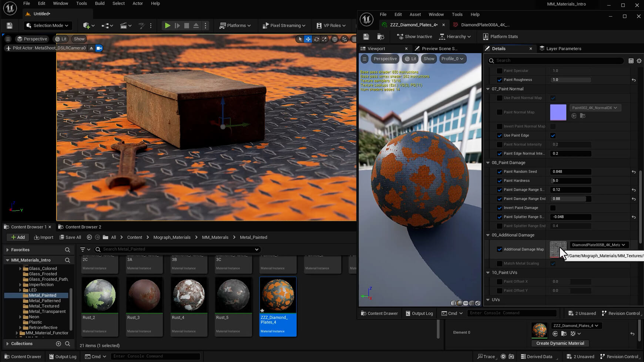Open the Details panel settings gear
Screen dimensions: 644x362
pos(639,61)
